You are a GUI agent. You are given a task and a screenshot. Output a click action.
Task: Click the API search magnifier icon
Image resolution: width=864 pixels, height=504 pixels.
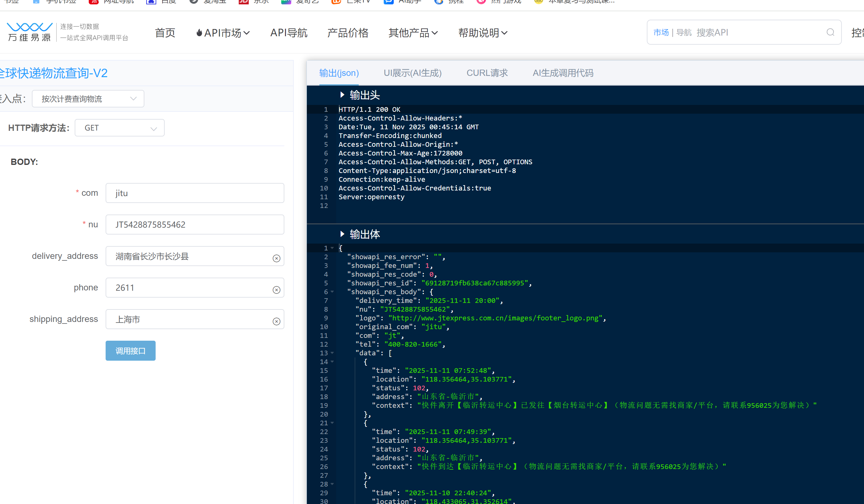[830, 32]
